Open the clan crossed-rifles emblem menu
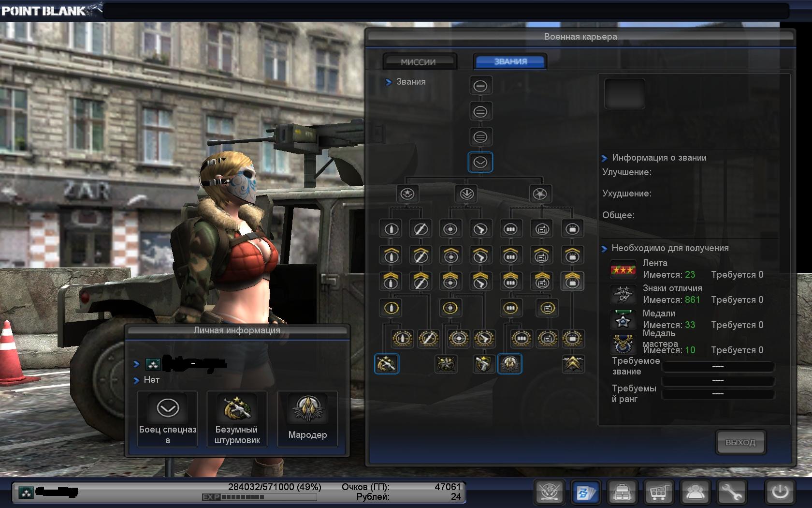 coord(550,493)
